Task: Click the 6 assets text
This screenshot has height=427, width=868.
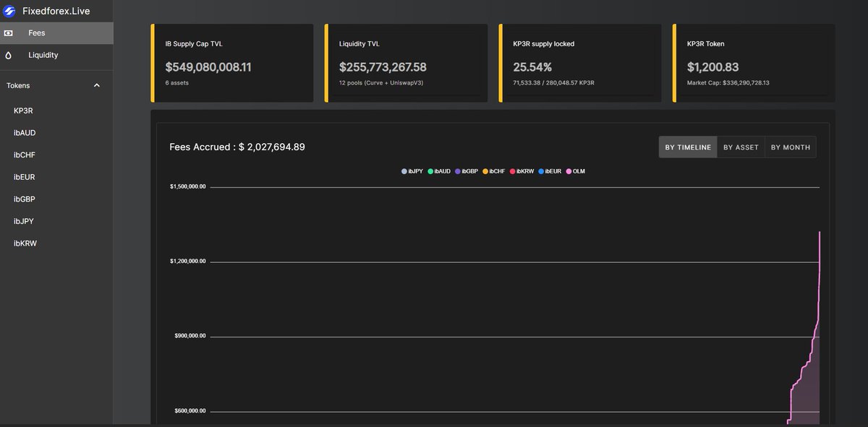Action: click(177, 83)
